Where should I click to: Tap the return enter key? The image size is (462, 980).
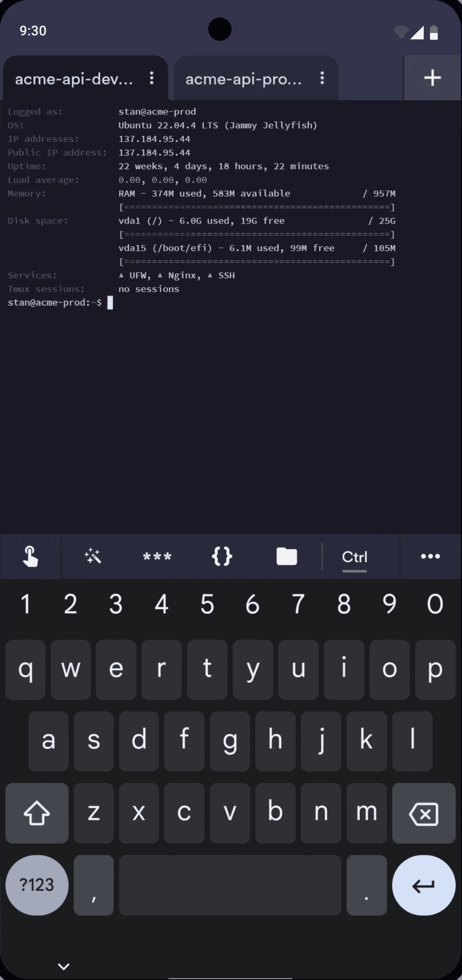point(424,885)
